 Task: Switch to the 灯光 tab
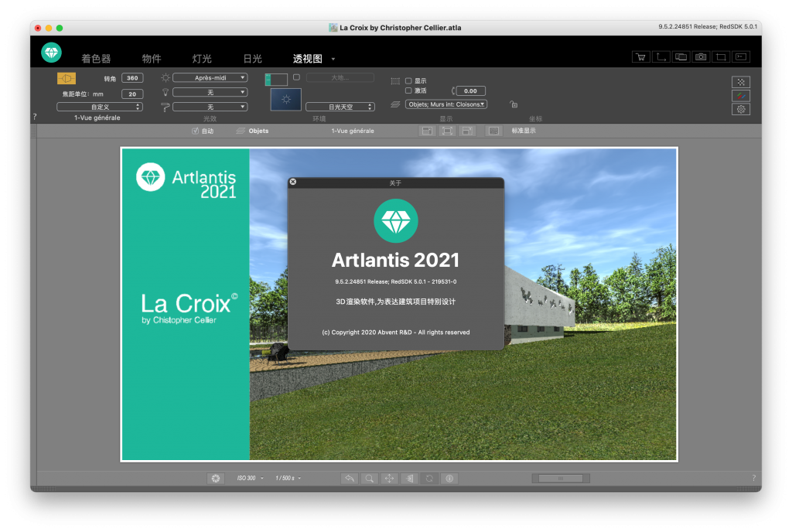(202, 59)
